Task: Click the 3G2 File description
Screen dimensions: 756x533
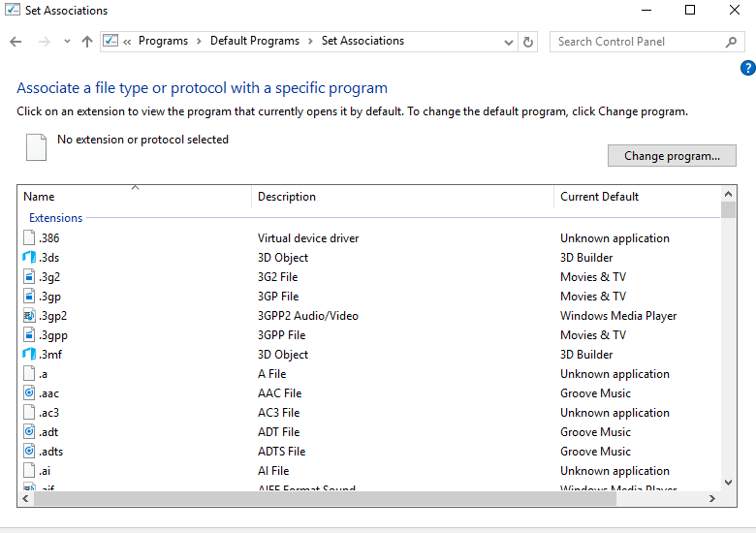Action: (277, 276)
